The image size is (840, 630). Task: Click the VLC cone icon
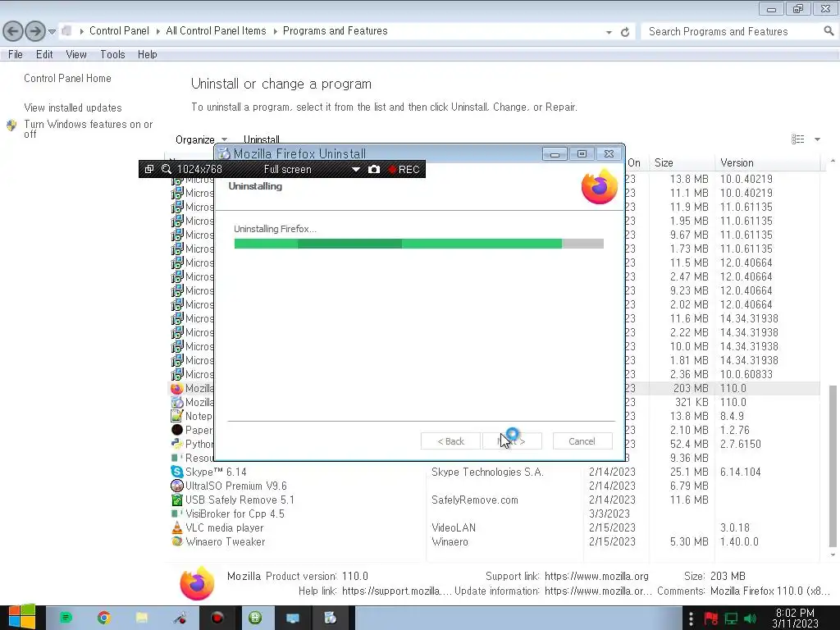177,527
